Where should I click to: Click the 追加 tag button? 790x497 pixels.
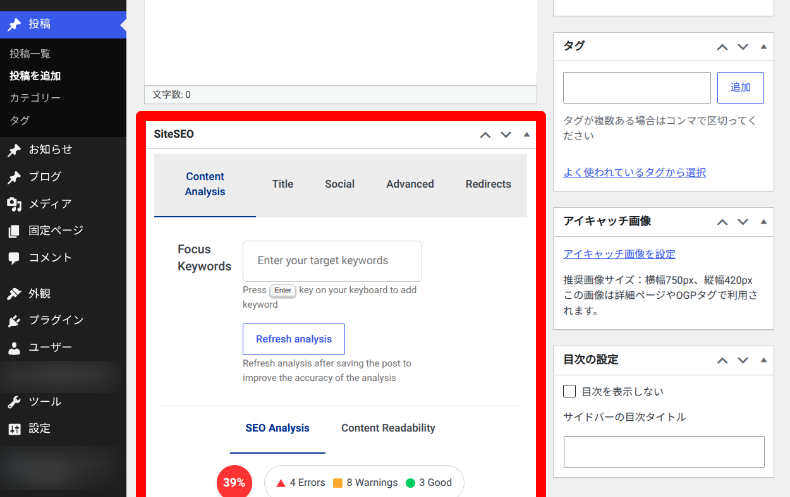[x=740, y=88]
